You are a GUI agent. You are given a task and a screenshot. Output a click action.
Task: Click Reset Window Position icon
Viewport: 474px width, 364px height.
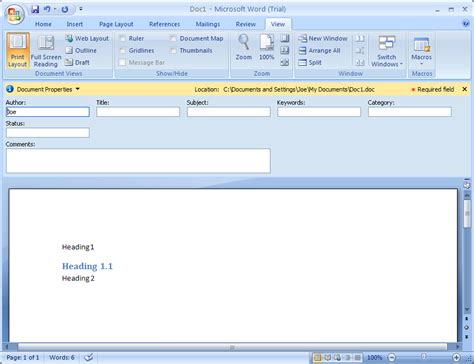(x=360, y=62)
